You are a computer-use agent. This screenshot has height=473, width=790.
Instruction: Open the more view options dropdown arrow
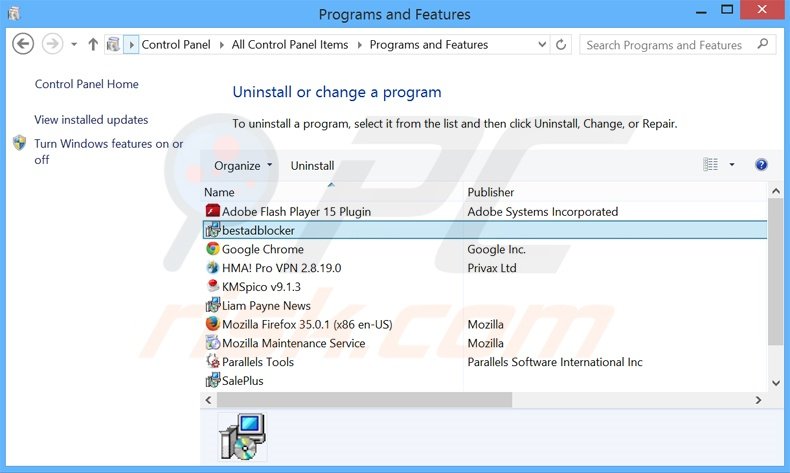tap(732, 164)
